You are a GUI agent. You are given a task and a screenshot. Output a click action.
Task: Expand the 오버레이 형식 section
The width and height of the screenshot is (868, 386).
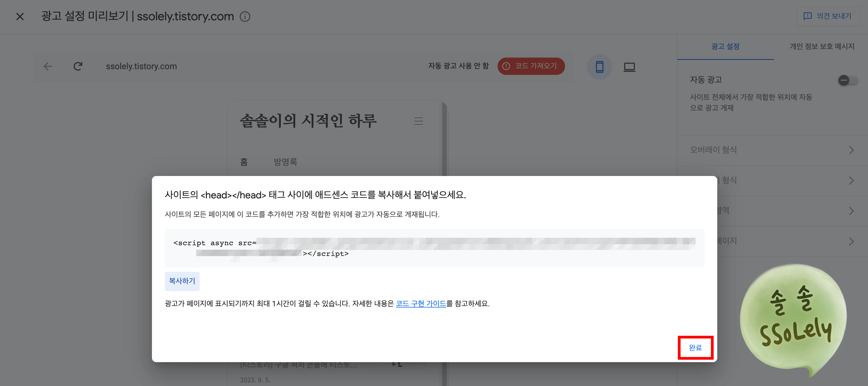coord(773,150)
